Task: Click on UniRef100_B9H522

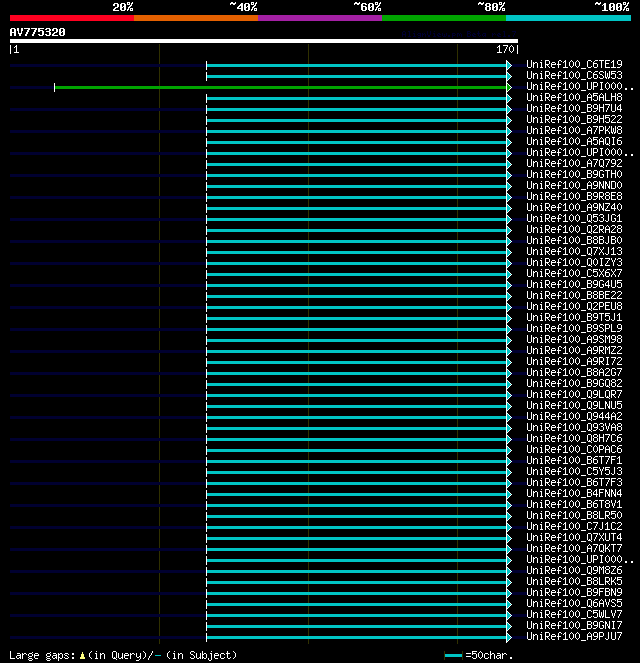Action: coord(574,119)
